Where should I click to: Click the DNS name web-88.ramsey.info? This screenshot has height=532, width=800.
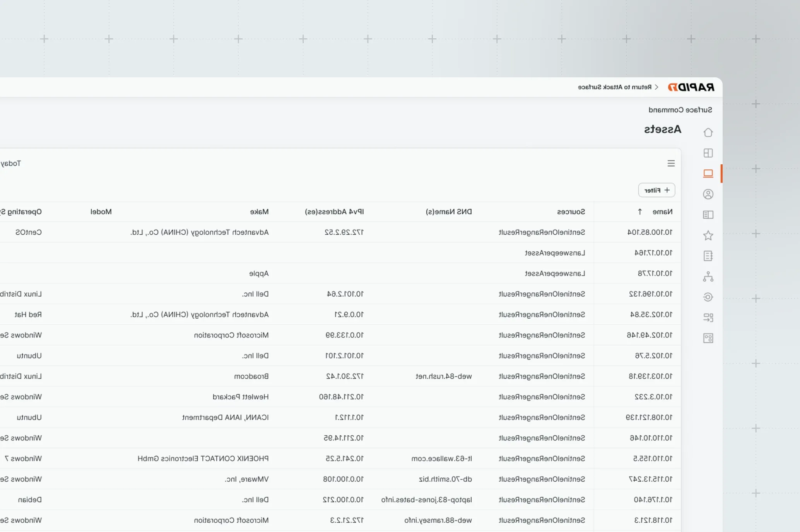coord(438,520)
